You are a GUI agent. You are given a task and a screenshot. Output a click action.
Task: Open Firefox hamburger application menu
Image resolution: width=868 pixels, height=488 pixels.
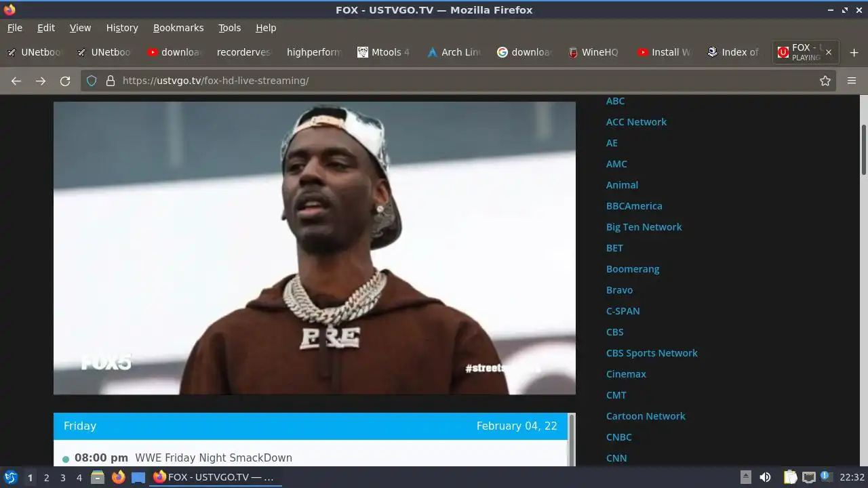pyautogui.click(x=852, y=81)
